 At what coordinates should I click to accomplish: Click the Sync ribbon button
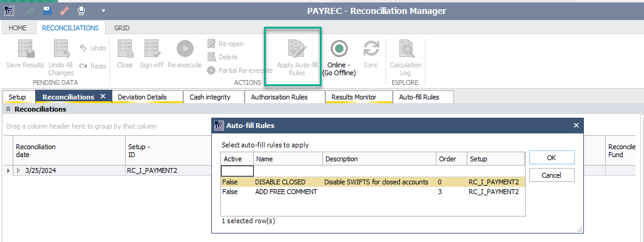(371, 54)
